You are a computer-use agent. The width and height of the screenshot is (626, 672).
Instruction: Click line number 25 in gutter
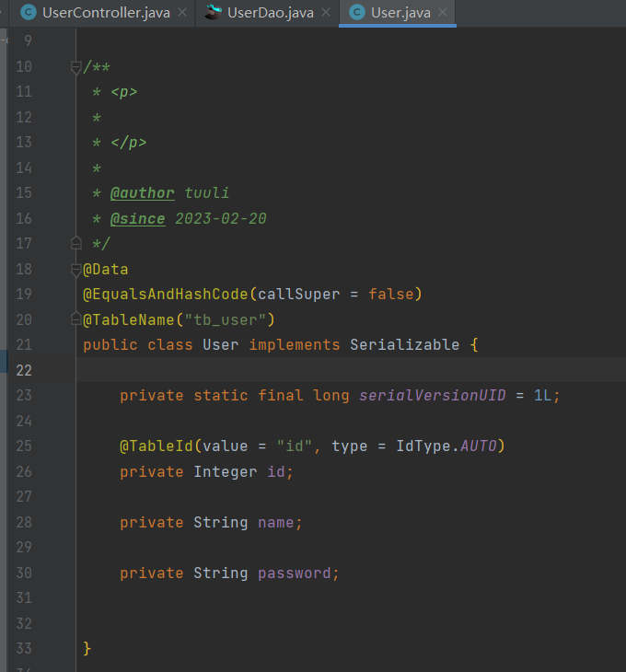(x=24, y=446)
